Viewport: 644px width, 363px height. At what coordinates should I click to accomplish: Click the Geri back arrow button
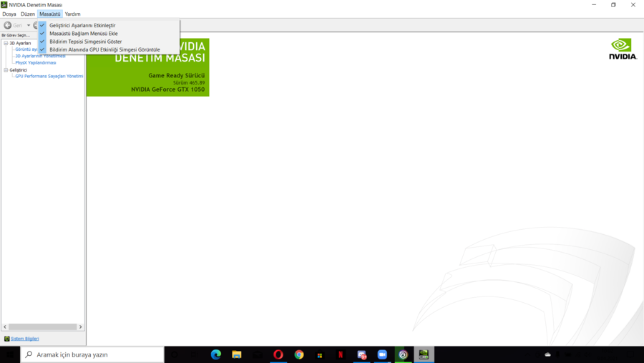coord(8,26)
